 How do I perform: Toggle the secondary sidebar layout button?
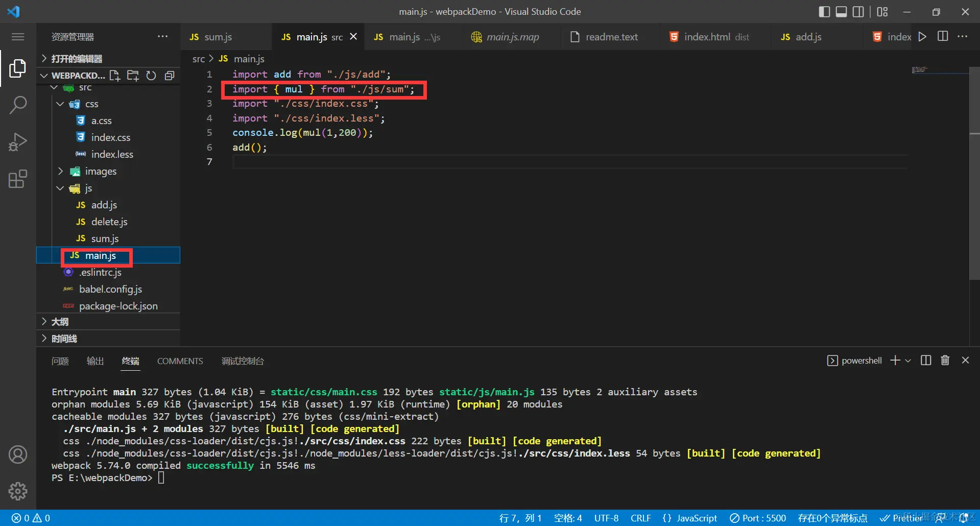858,12
